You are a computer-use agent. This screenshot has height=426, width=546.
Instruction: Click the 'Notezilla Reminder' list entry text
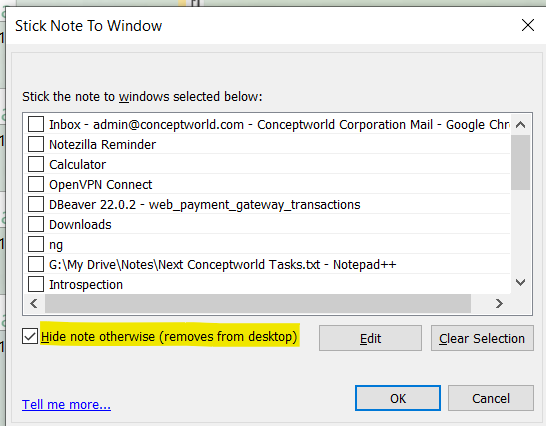(102, 144)
